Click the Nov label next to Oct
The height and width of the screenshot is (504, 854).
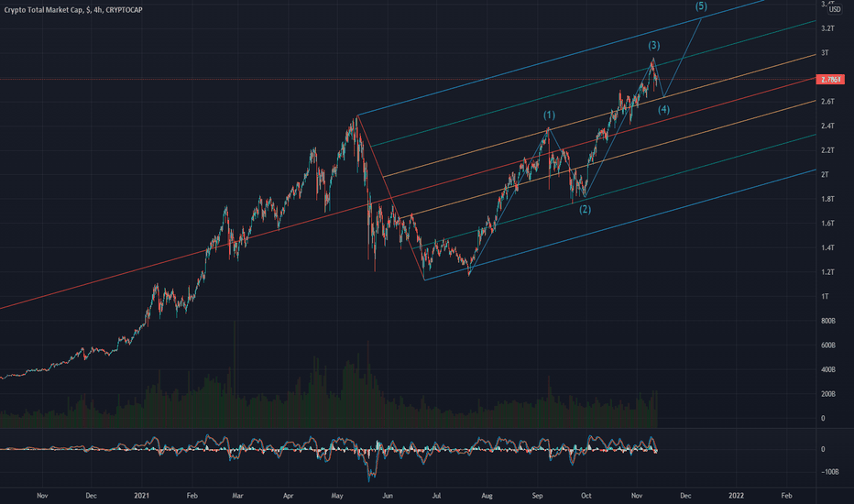pyautogui.click(x=637, y=496)
